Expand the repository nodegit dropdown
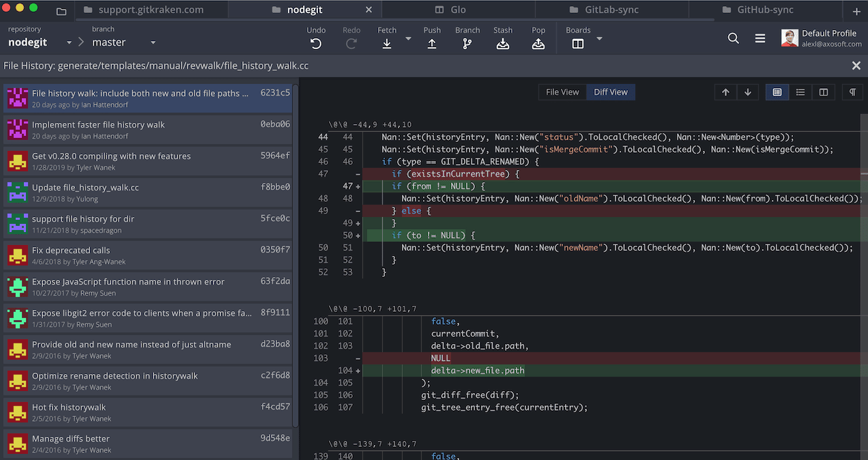The width and height of the screenshot is (868, 460). click(x=69, y=42)
